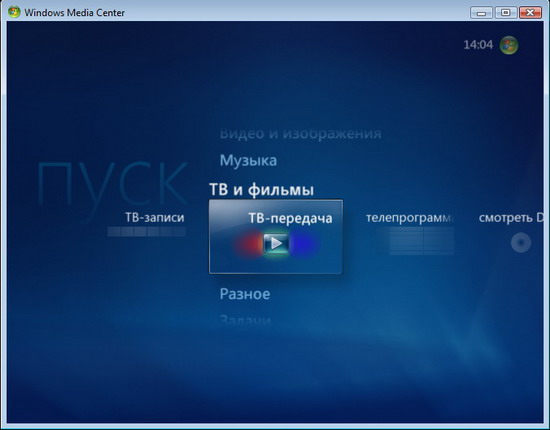Click the Media Center title bar icon
This screenshot has width=550, height=430.
click(x=14, y=12)
